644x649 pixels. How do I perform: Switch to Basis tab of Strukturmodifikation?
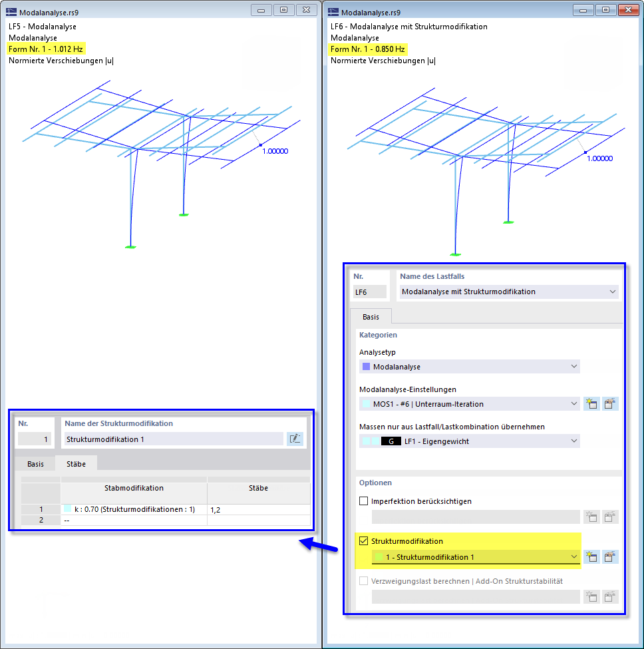click(35, 464)
